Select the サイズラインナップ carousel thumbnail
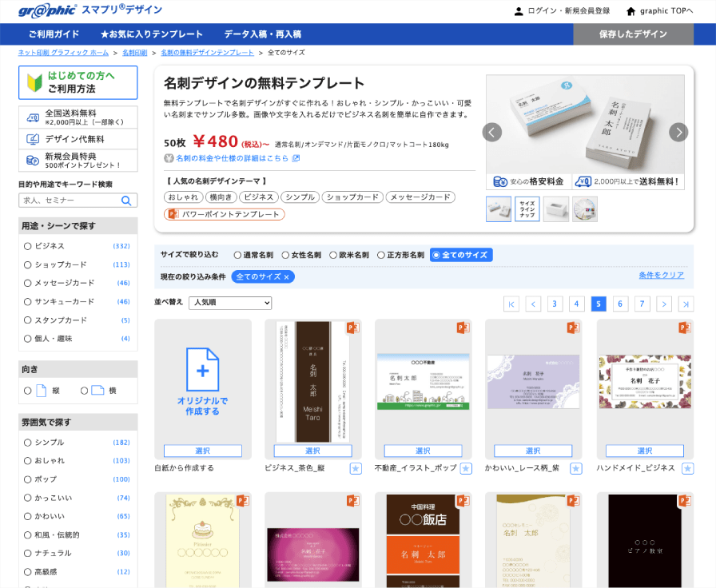Screen dimensions: 716x588 [527, 209]
